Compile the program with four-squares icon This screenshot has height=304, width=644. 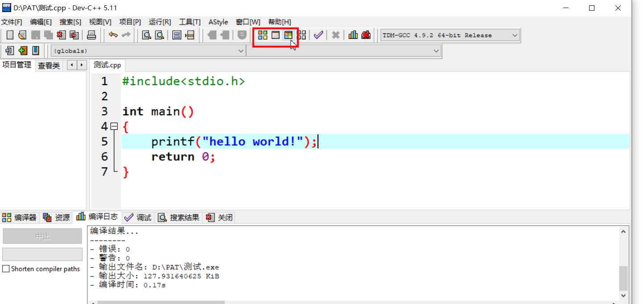point(263,35)
